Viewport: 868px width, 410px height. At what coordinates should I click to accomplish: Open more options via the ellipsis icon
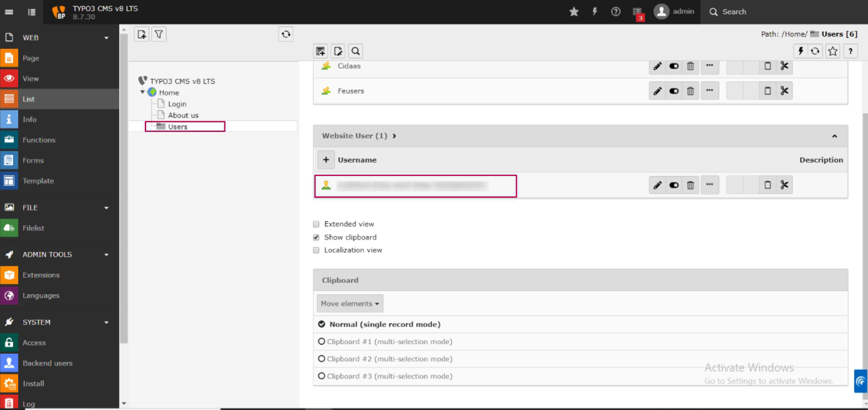(x=709, y=185)
